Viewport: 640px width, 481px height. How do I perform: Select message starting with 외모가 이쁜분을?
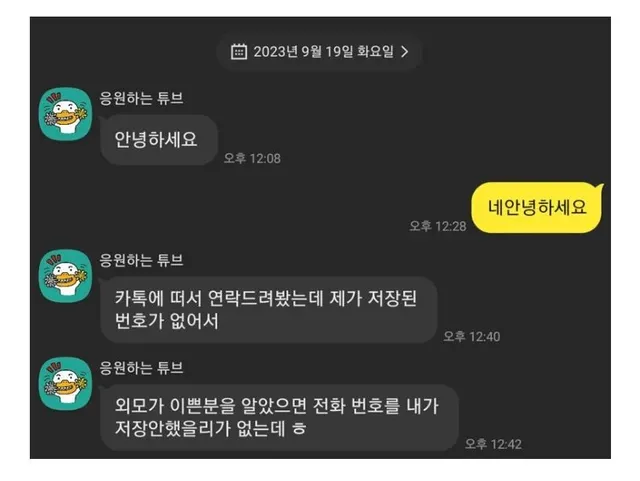pos(280,417)
